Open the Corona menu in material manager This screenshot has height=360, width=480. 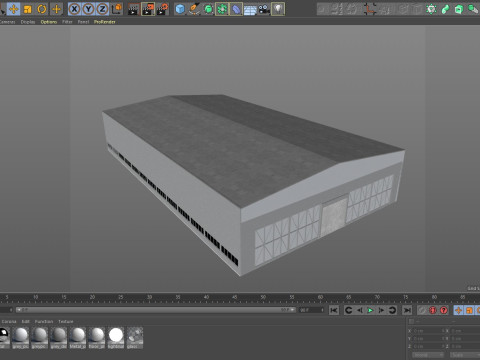pyautogui.click(x=9, y=321)
